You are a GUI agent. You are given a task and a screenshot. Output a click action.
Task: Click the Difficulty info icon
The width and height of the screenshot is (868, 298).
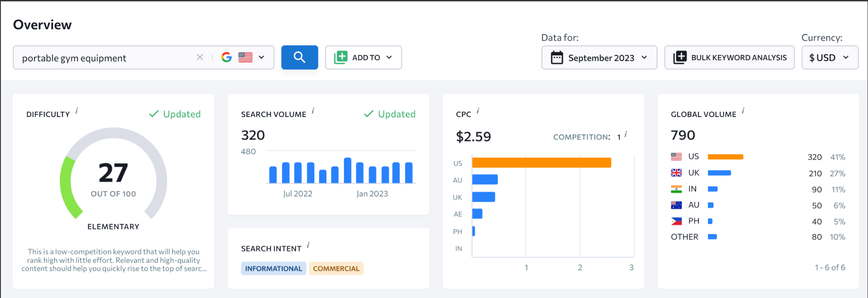tap(77, 111)
